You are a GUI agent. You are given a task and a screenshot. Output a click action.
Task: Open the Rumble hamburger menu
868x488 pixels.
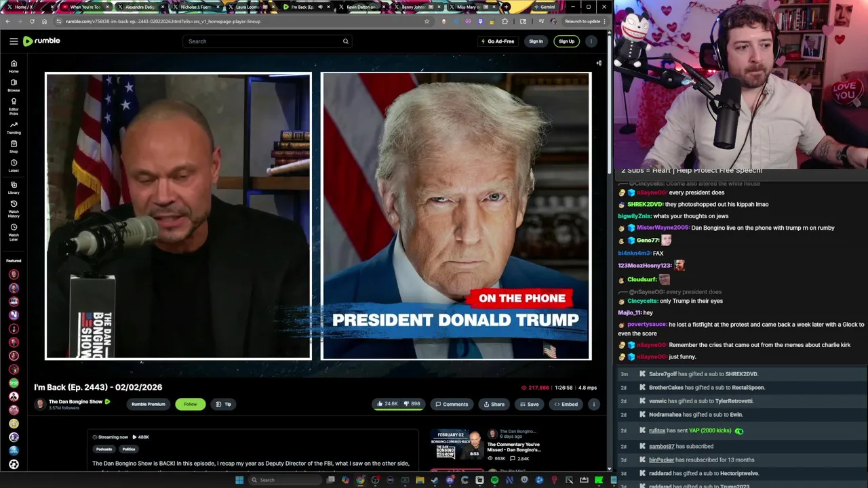click(x=14, y=41)
